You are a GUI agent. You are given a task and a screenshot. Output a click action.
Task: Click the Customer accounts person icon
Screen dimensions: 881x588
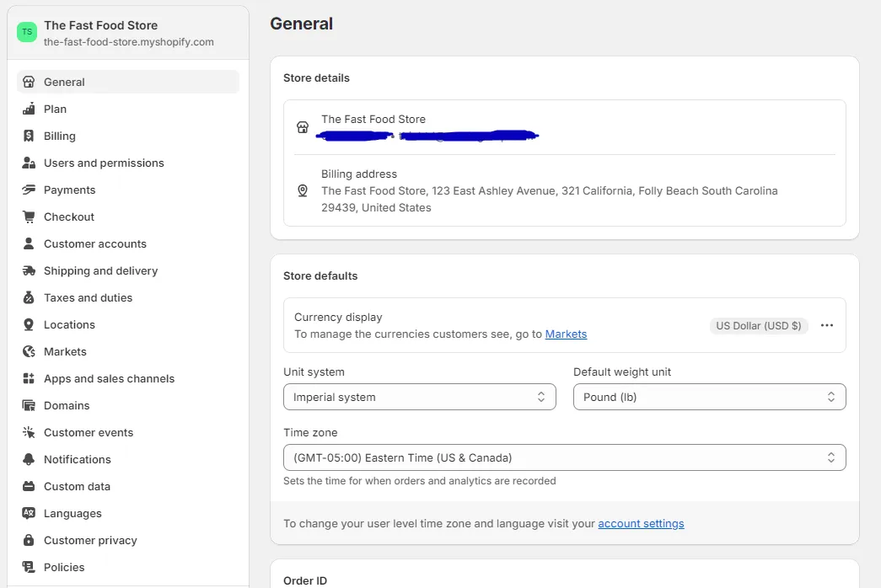pyautogui.click(x=29, y=243)
